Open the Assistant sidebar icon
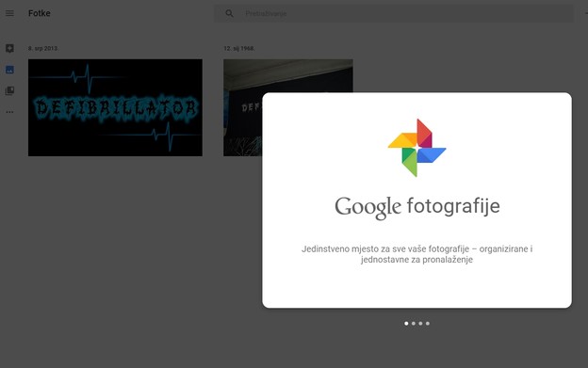 click(x=9, y=48)
